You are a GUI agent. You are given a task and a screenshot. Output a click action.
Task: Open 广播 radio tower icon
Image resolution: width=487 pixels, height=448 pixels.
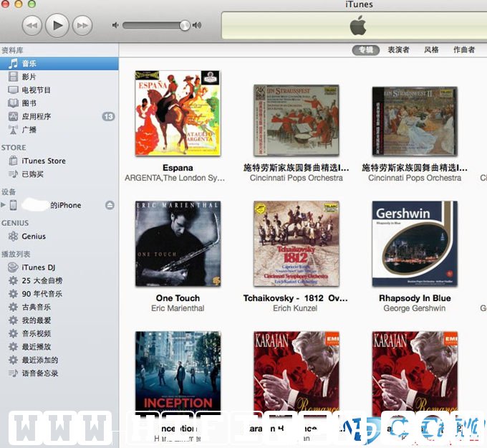pos(13,130)
